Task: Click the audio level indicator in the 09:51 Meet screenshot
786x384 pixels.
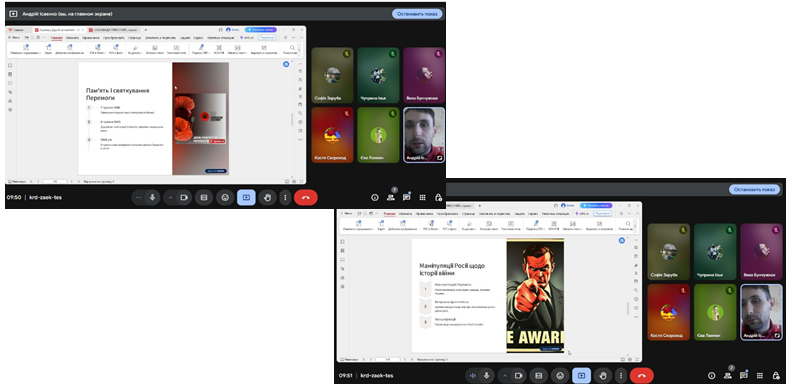Action: coord(472,375)
